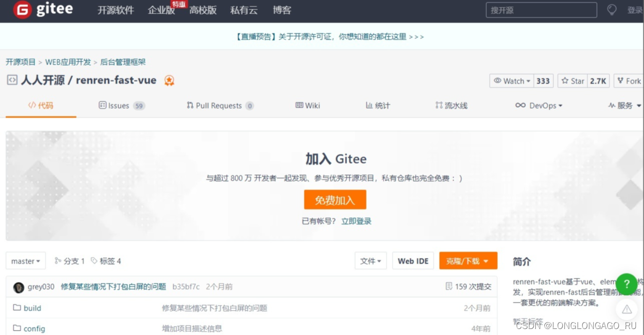The height and width of the screenshot is (335, 644).
Task: Open 私有云 in the top navigation
Action: pos(244,10)
